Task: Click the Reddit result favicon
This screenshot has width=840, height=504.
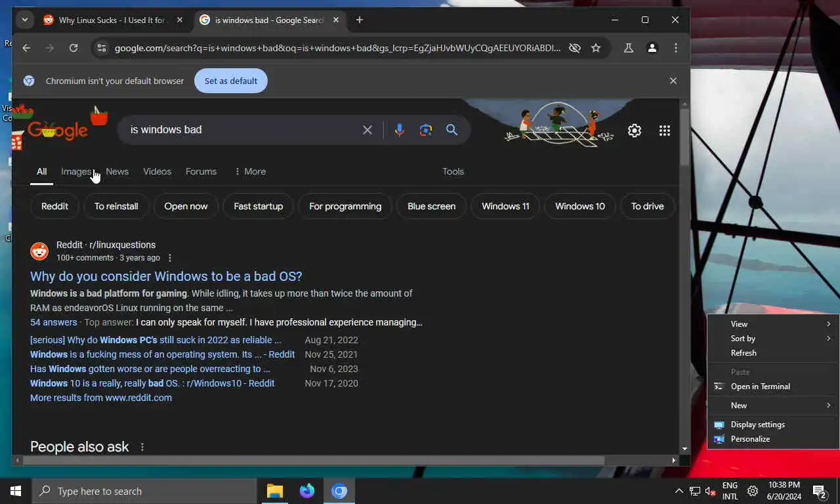Action: [x=39, y=251]
